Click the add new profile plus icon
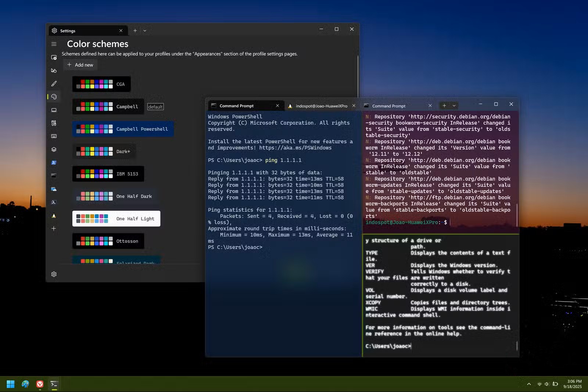 pos(54,228)
